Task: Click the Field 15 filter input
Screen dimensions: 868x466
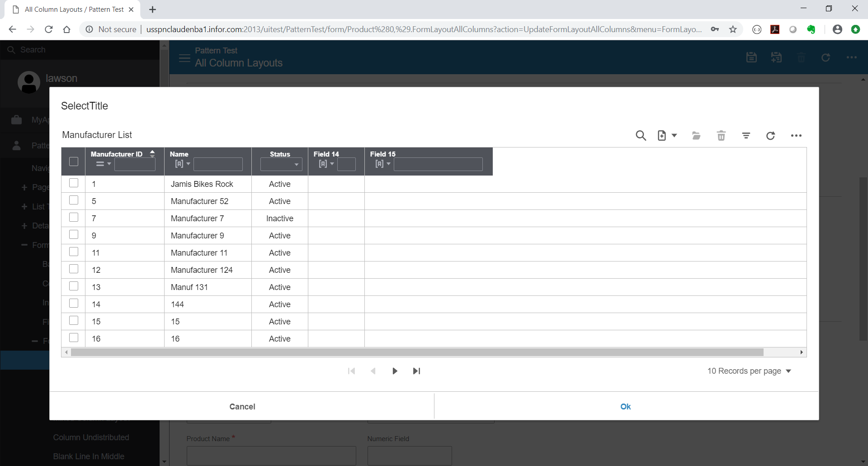Action: [x=438, y=164]
